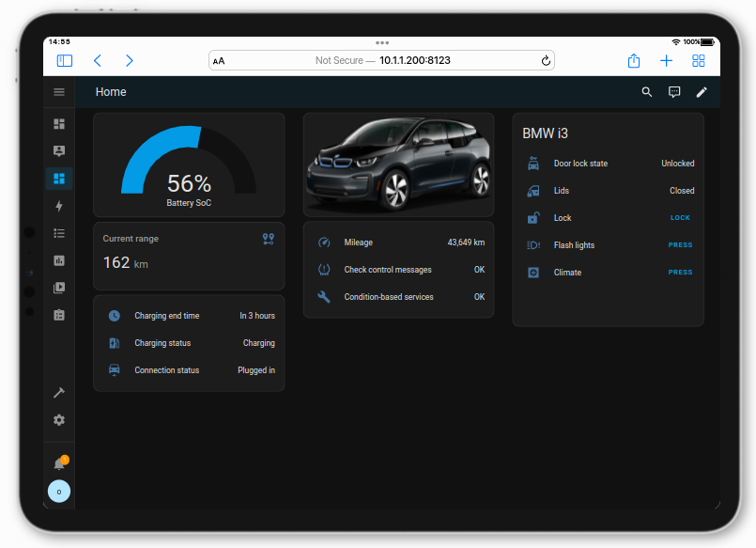Tap the In 3 hours value

(x=257, y=316)
